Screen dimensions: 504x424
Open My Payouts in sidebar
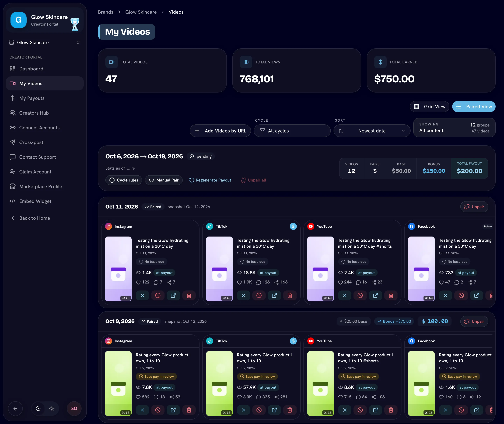(45, 98)
